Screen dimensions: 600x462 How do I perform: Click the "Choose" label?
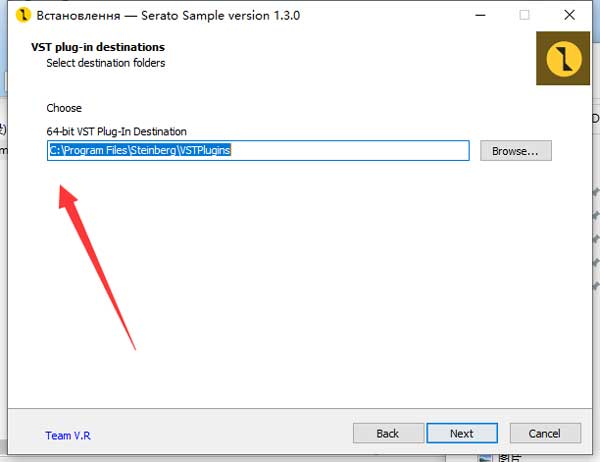[x=64, y=108]
